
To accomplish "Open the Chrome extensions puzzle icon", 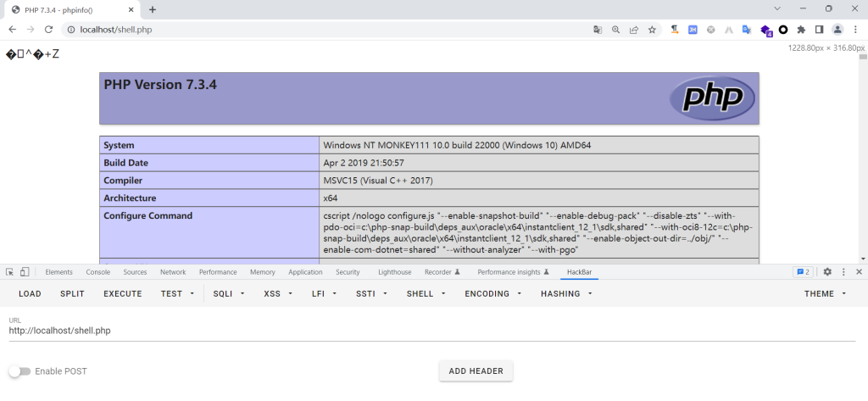I will [x=801, y=29].
